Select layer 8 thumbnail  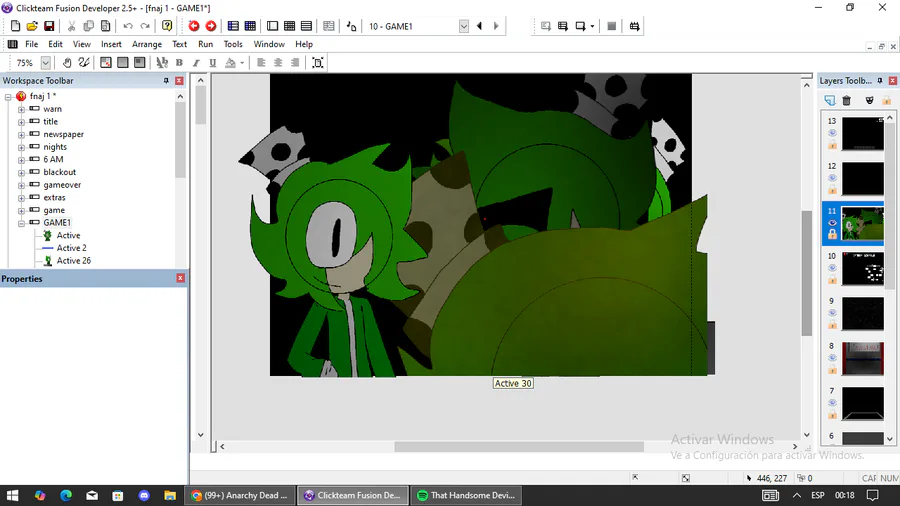(862, 358)
